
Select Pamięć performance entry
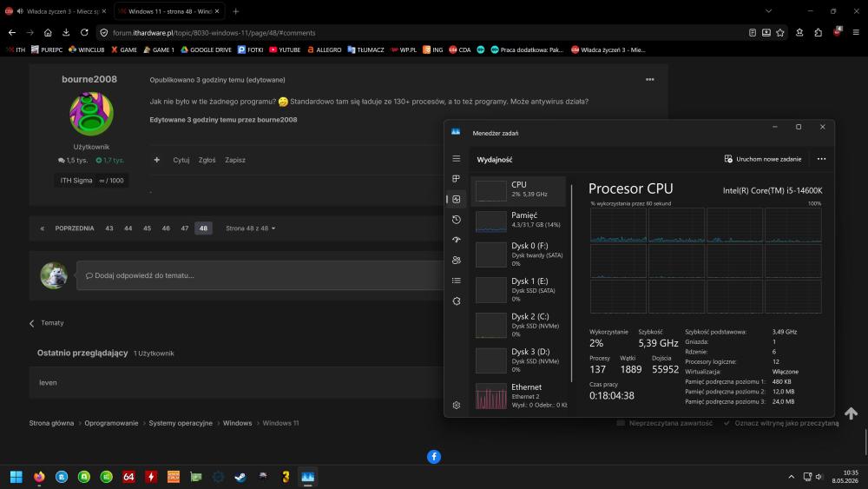(x=519, y=221)
